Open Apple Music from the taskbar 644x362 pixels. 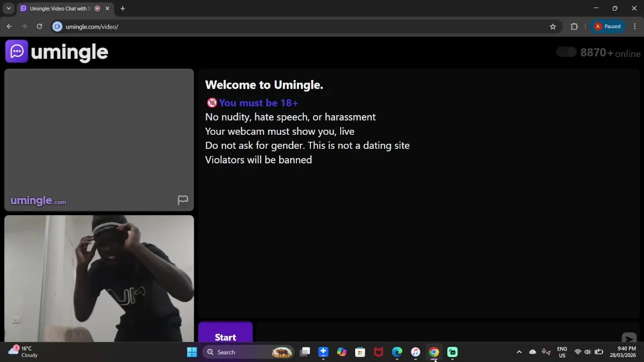click(x=416, y=352)
